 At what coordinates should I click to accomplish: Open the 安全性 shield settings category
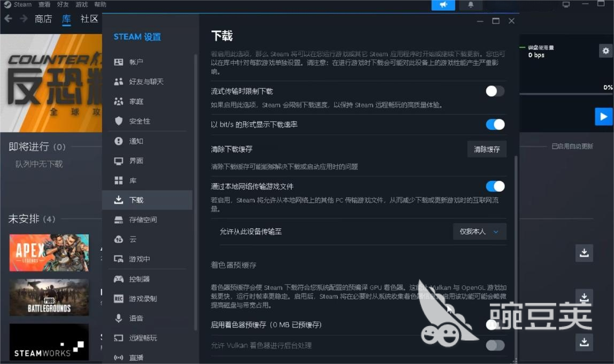(x=139, y=121)
